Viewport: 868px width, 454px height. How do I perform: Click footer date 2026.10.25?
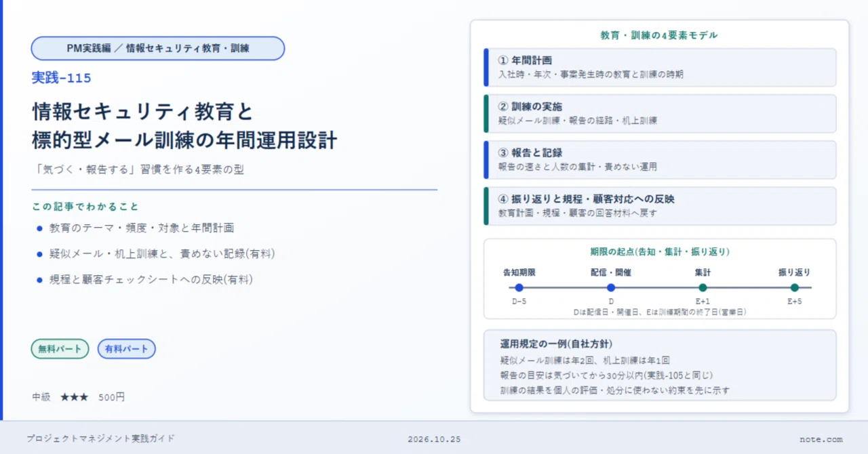[x=434, y=439]
